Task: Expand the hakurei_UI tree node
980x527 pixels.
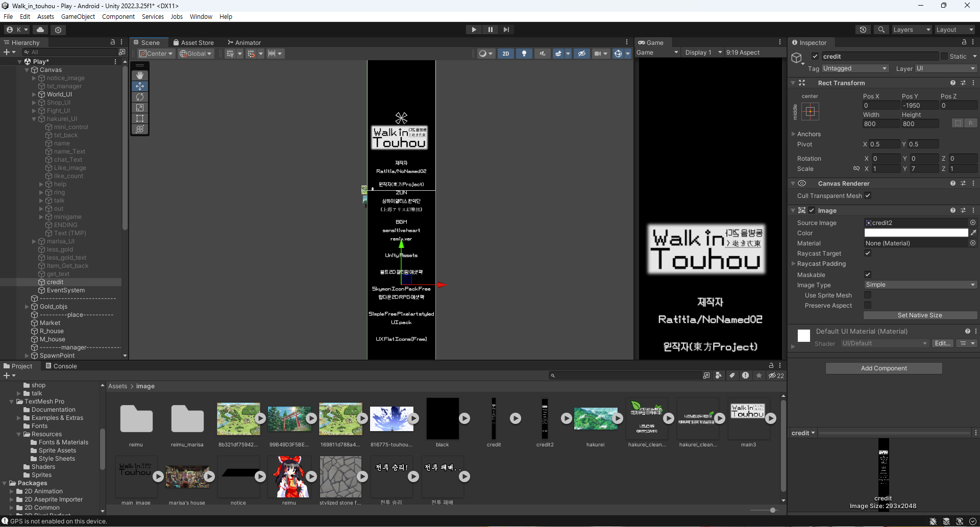Action: (34, 119)
